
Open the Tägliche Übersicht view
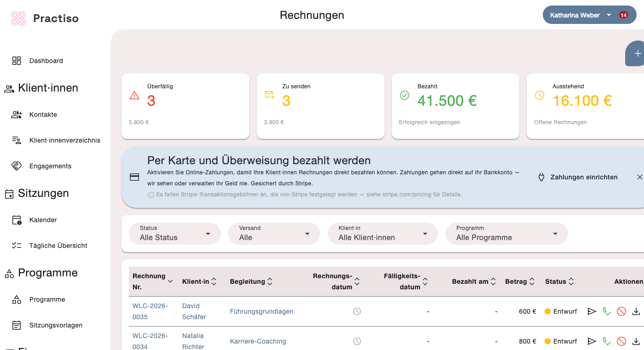[58, 245]
